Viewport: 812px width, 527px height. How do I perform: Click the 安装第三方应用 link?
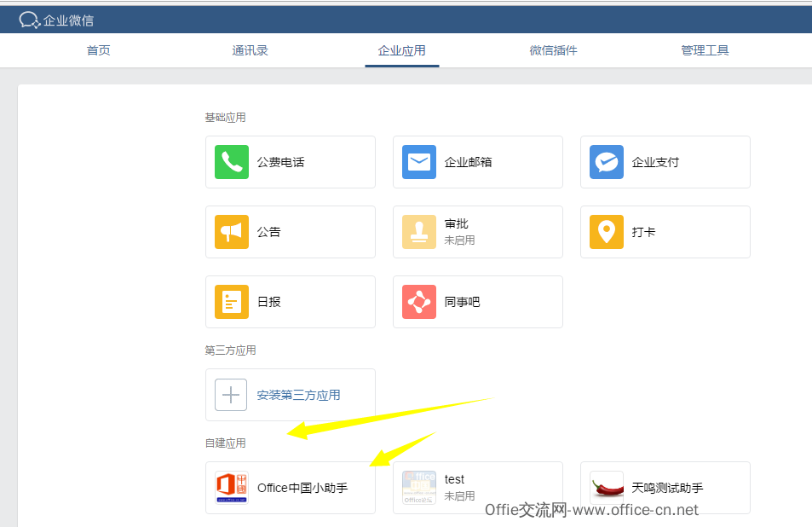click(x=299, y=395)
